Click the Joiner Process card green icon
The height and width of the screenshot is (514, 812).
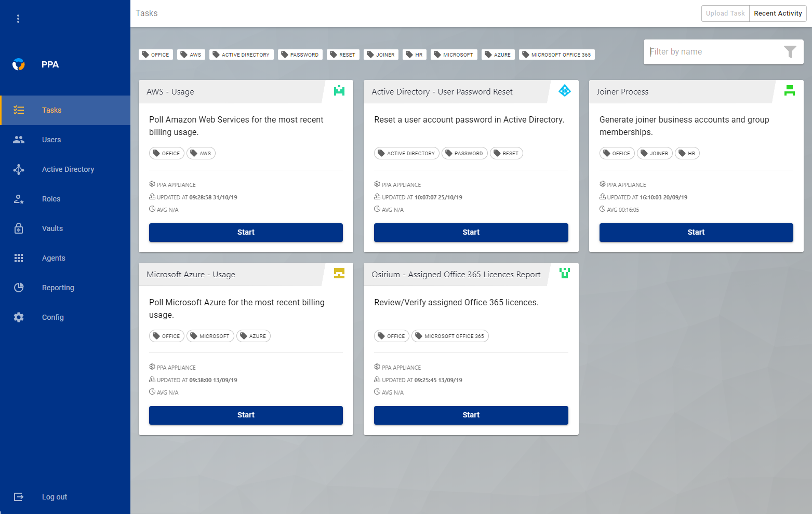click(x=790, y=91)
